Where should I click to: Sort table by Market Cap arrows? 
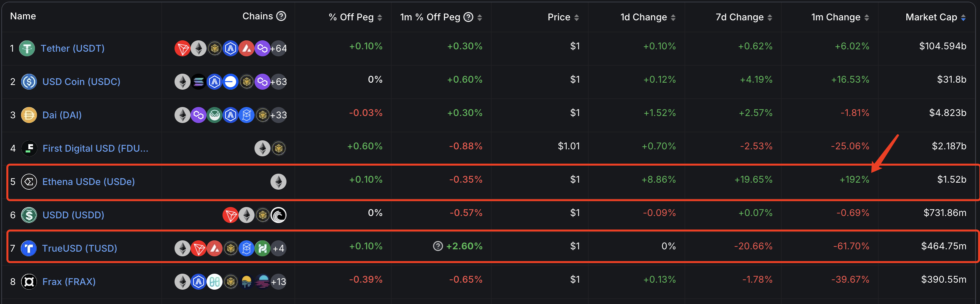click(x=963, y=18)
